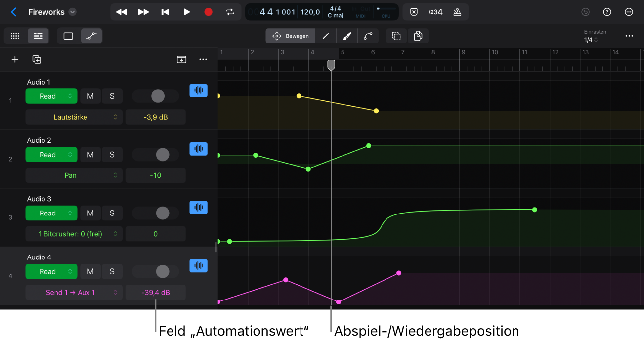
Task: Select the automation Curve tool
Action: point(368,36)
